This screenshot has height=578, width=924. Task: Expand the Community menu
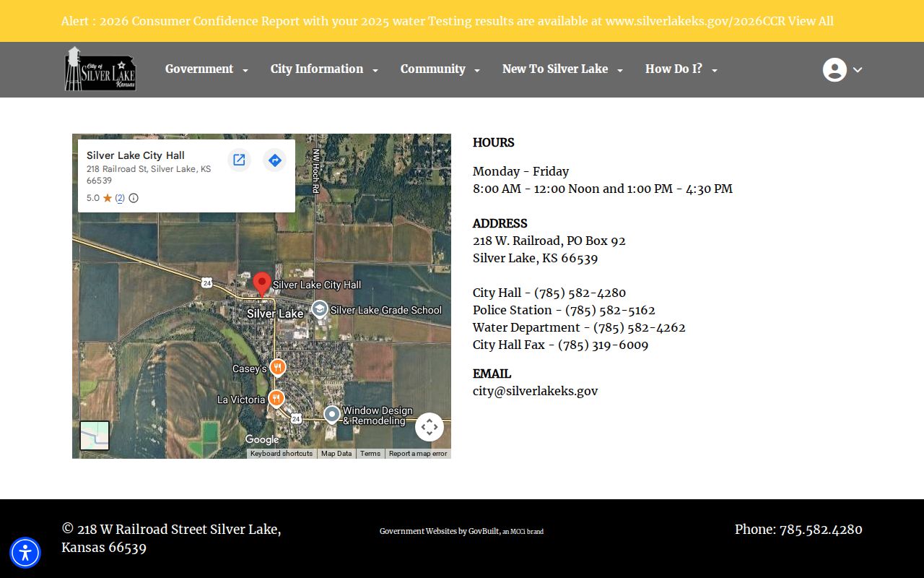(x=440, y=69)
